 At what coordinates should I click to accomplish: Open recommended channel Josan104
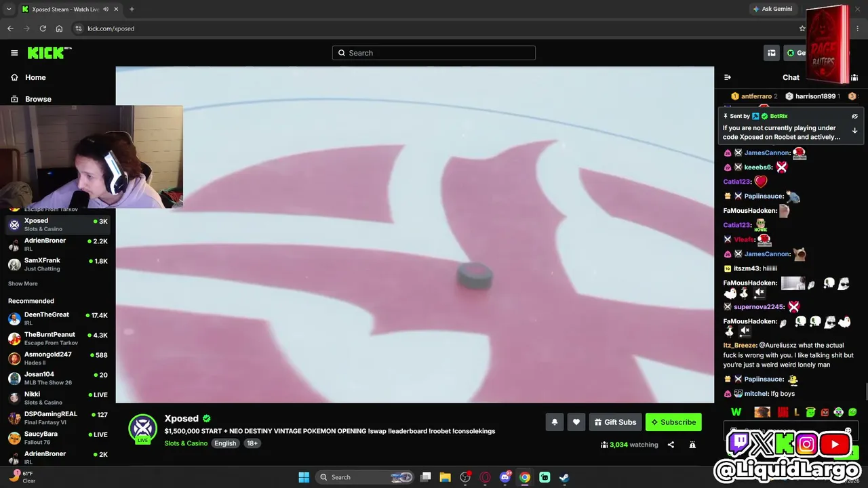(x=58, y=378)
